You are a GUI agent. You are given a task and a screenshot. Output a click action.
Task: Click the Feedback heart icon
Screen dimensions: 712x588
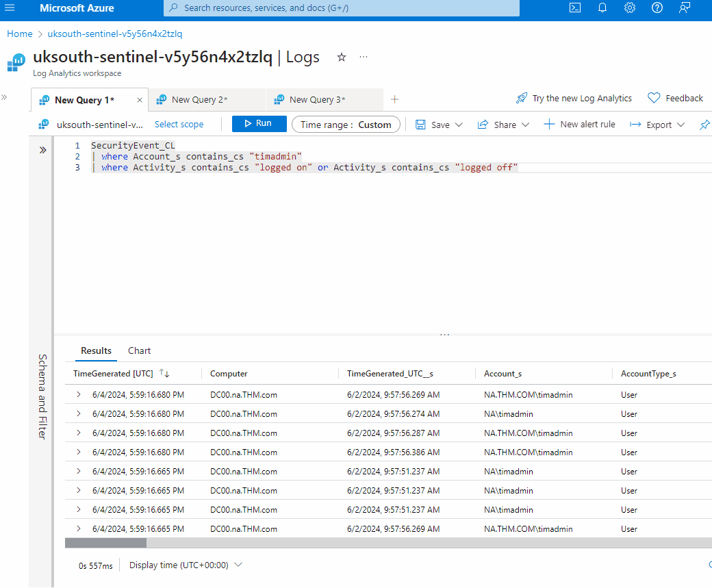pyautogui.click(x=654, y=98)
